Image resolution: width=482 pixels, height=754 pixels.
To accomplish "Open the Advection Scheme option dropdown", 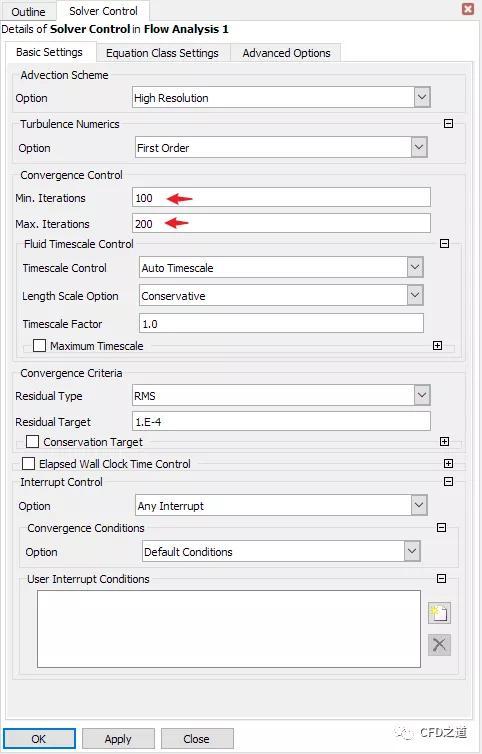I will click(422, 98).
